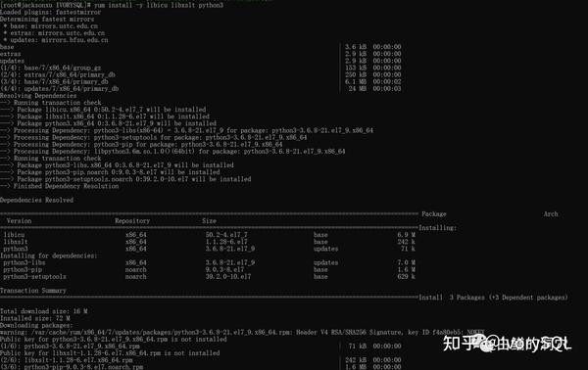Click 'Processing Dependency: python3-setuptools' line
588x370 pixels.
click(x=160, y=137)
